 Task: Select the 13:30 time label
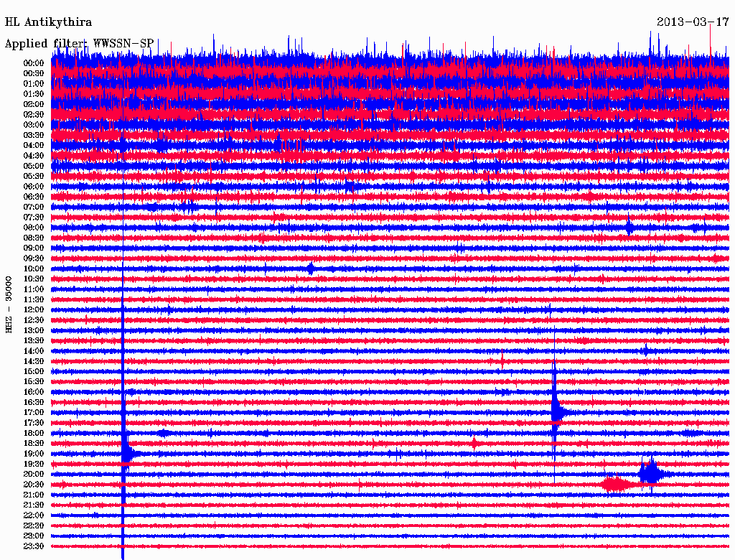click(x=34, y=340)
